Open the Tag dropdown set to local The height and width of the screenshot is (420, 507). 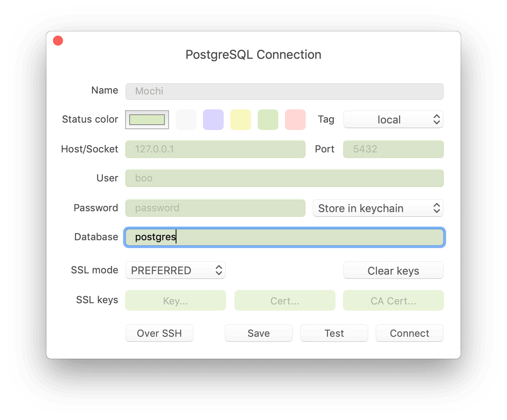coord(394,120)
